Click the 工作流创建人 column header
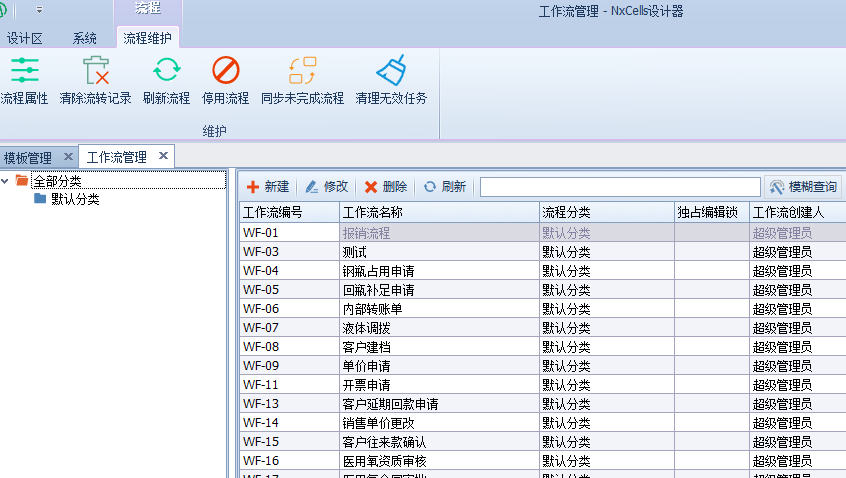This screenshot has width=846, height=478. tap(797, 213)
